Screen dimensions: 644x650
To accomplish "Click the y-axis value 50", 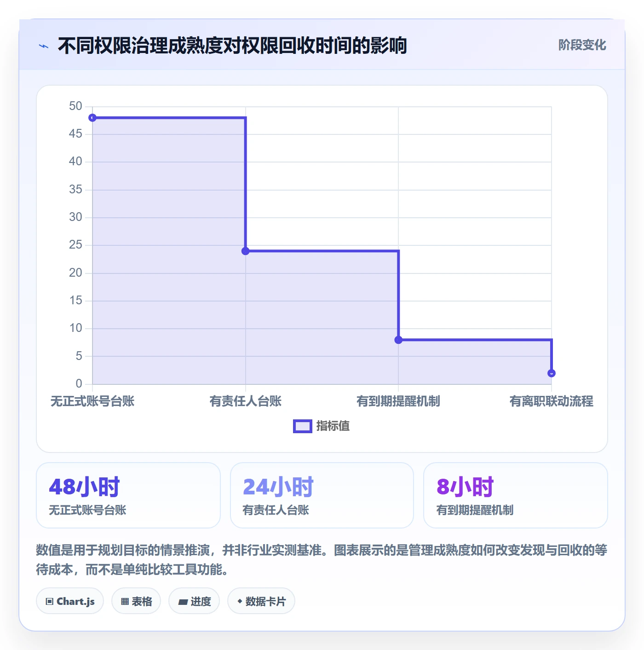I will pyautogui.click(x=75, y=106).
